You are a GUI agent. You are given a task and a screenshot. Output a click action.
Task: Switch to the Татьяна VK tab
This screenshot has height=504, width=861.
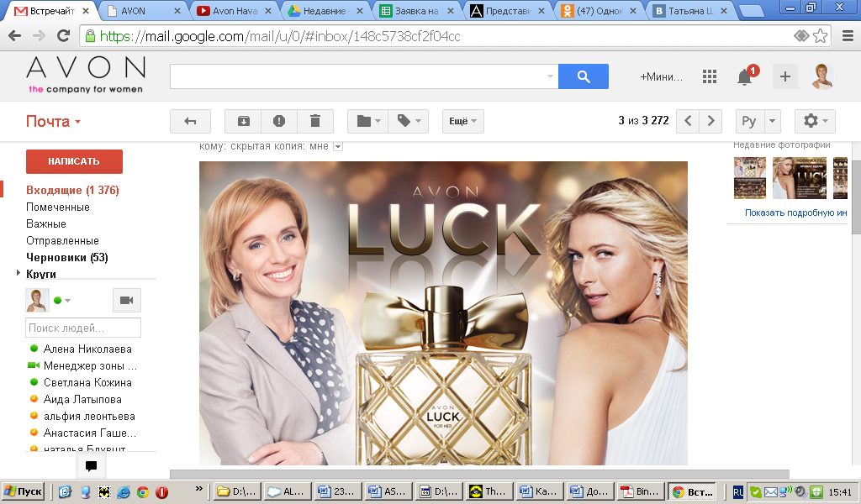point(690,10)
